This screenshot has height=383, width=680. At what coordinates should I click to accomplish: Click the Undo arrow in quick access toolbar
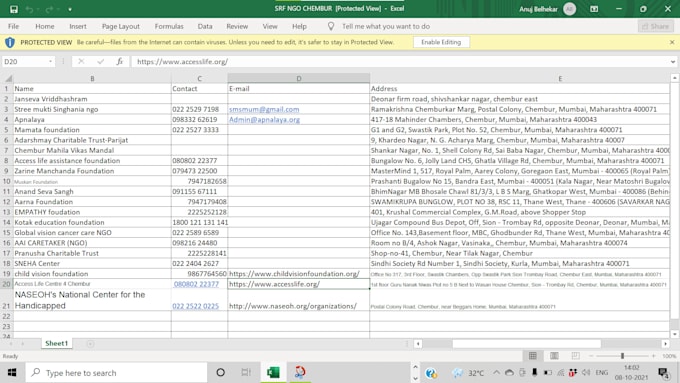(29, 9)
